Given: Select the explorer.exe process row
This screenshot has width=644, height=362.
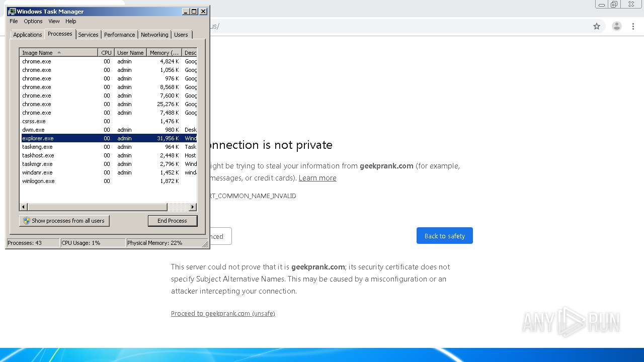Looking at the screenshot, I should (108, 138).
